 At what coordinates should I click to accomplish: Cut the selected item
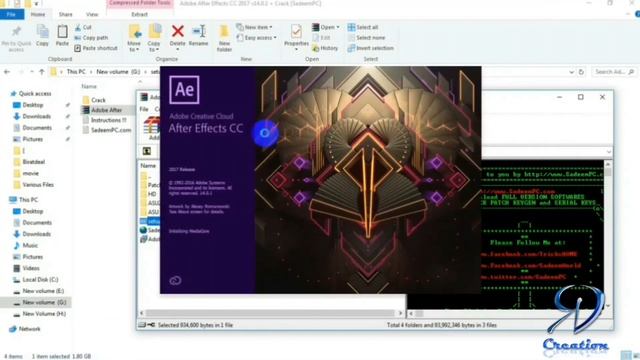point(83,27)
